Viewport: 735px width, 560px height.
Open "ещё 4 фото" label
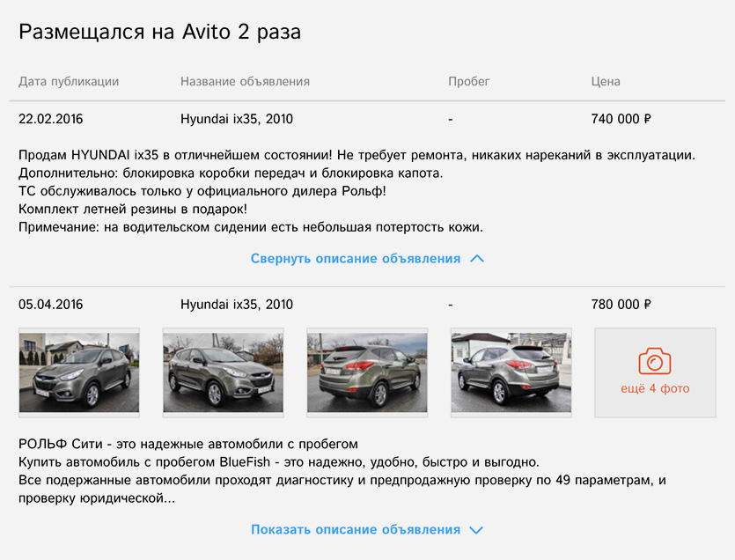(x=655, y=388)
